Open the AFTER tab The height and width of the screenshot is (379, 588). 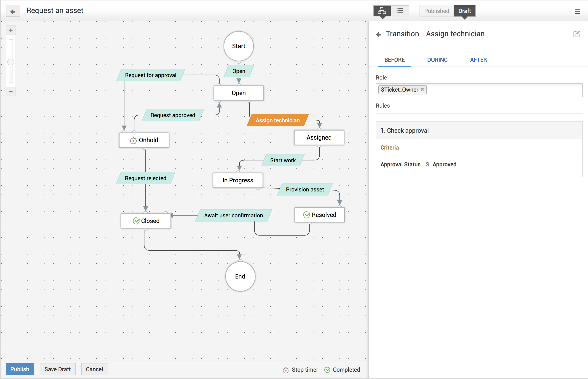[x=478, y=60]
